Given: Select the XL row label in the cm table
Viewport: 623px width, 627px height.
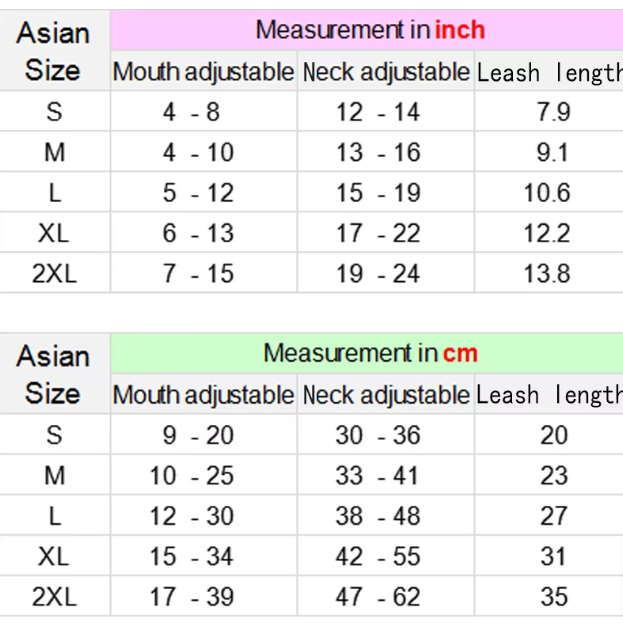Looking at the screenshot, I should 53,557.
